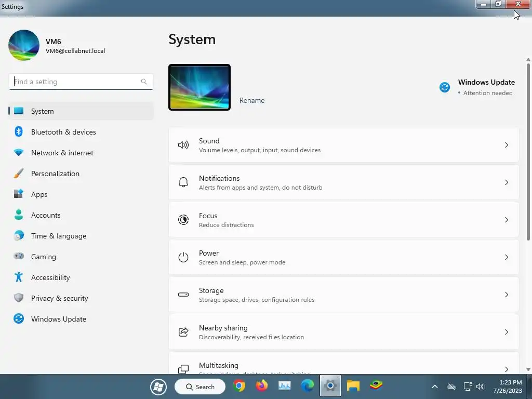The image size is (532, 399).
Task: Switch to Time & language settings
Action: point(81,236)
